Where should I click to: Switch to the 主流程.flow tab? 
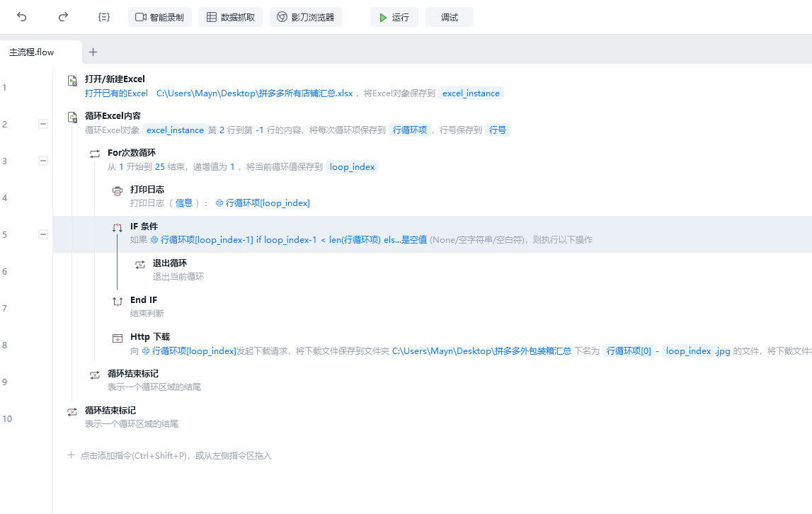coord(32,52)
